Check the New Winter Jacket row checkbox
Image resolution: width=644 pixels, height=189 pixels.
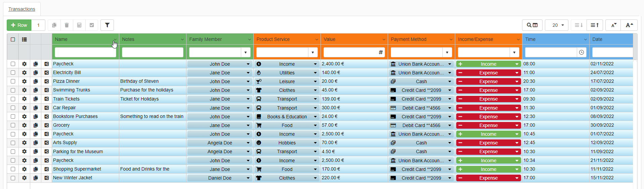[x=13, y=178]
